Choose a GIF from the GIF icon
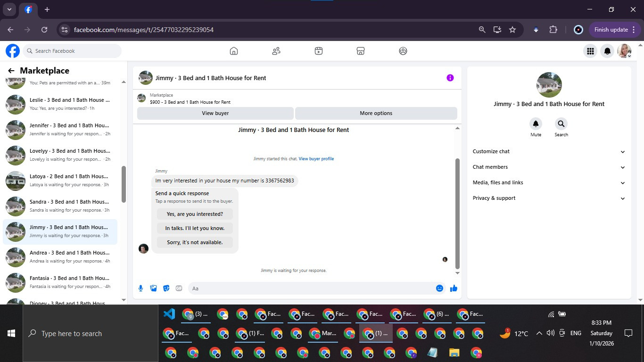Image resolution: width=644 pixels, height=362 pixels. point(179,288)
